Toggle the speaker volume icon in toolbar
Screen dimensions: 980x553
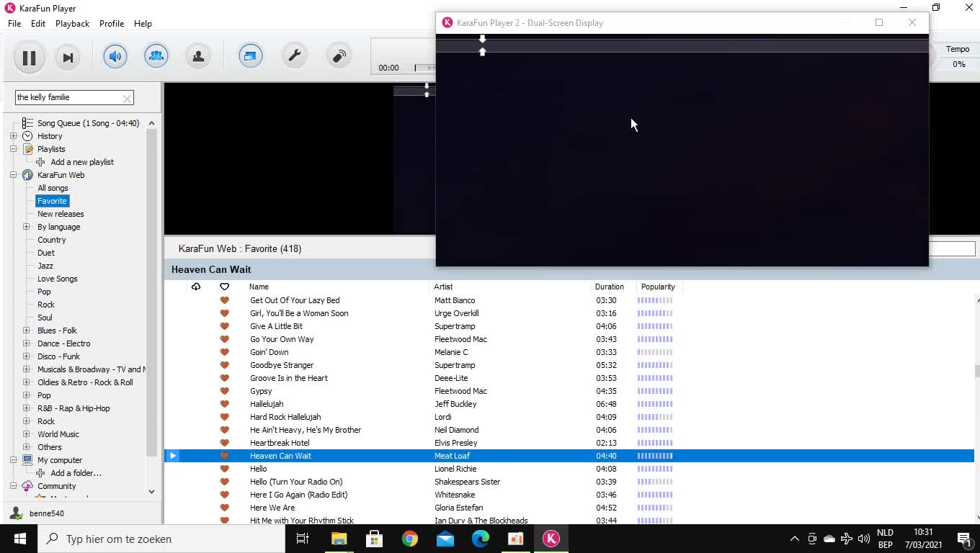[115, 56]
